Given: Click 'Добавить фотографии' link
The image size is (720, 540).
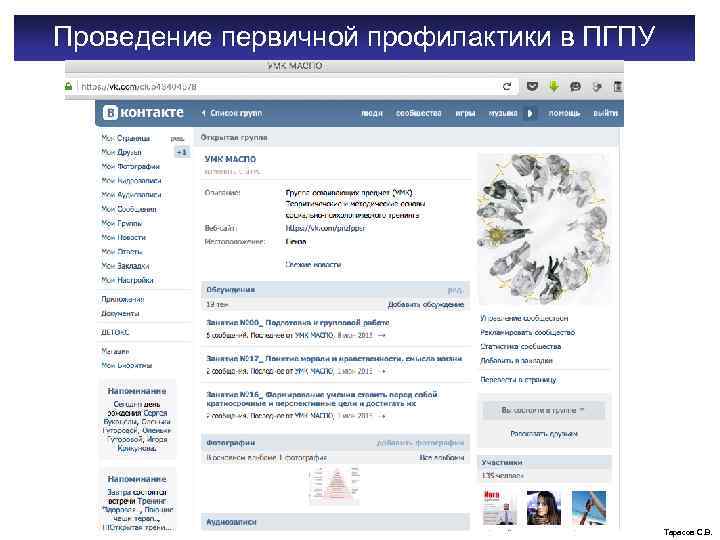Looking at the screenshot, I should point(420,443).
